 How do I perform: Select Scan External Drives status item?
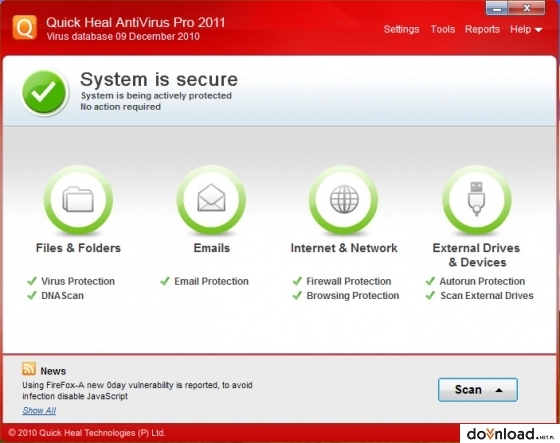point(479,295)
